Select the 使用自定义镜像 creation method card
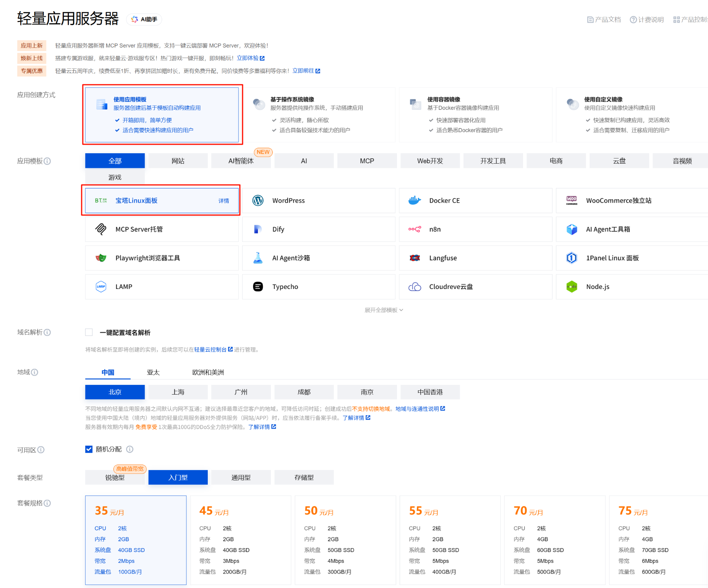 632,115
